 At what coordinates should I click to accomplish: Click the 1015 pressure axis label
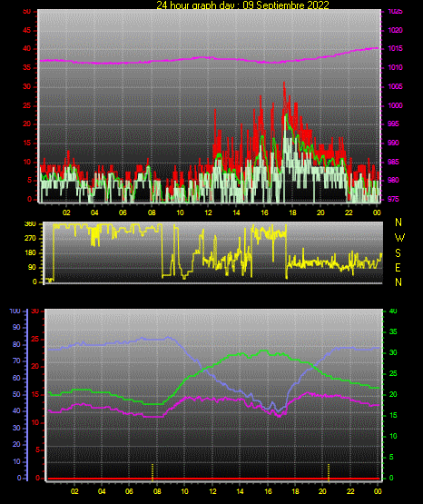tap(395, 48)
